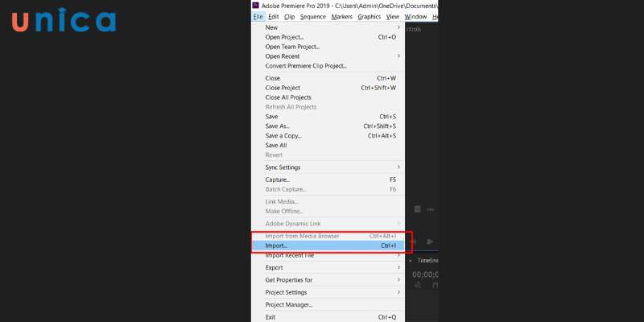Select Save All
644x322 pixels.
(328, 146)
